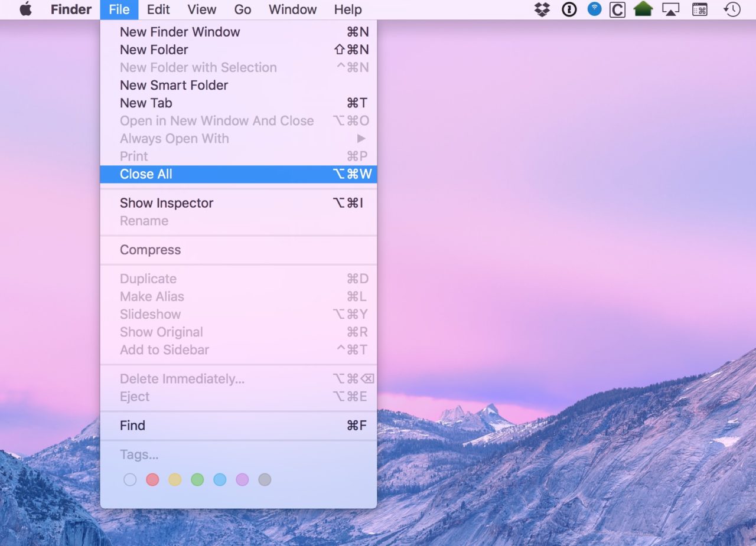Open the Window menu

tap(293, 9)
